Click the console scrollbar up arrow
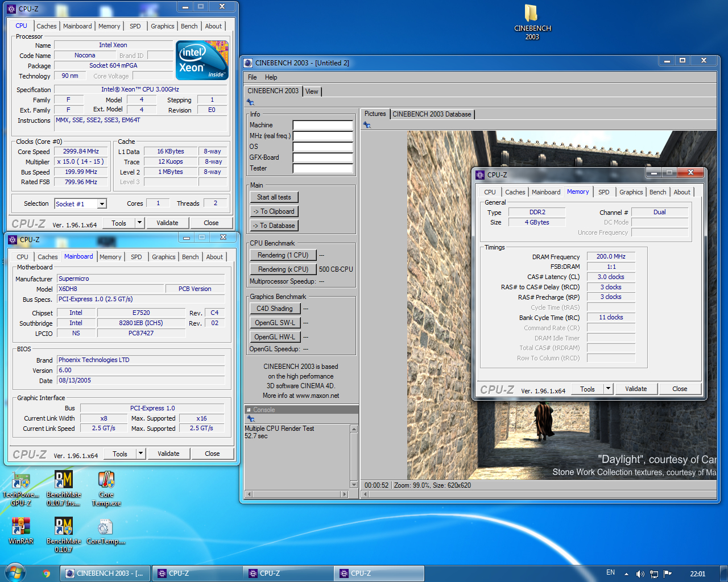The height and width of the screenshot is (582, 728). coord(354,429)
